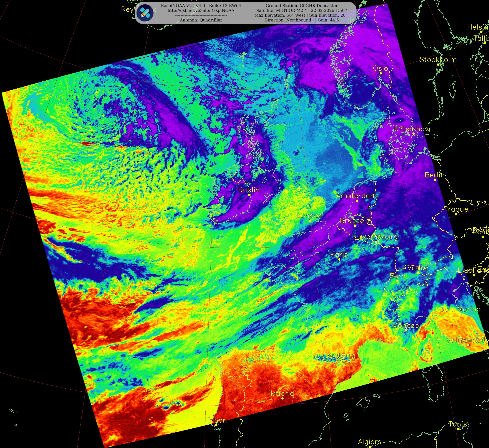489x448 pixels.
Task: Click the Algiers map label
Action: (369, 441)
